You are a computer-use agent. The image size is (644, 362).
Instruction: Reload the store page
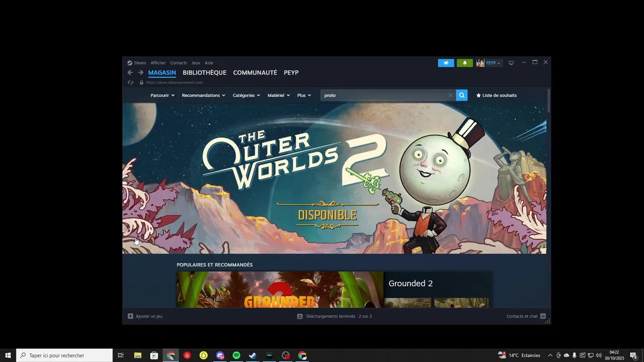(130, 82)
